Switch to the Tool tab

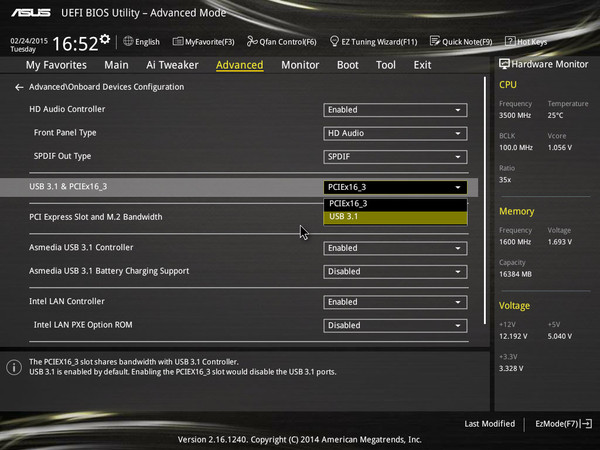(386, 65)
